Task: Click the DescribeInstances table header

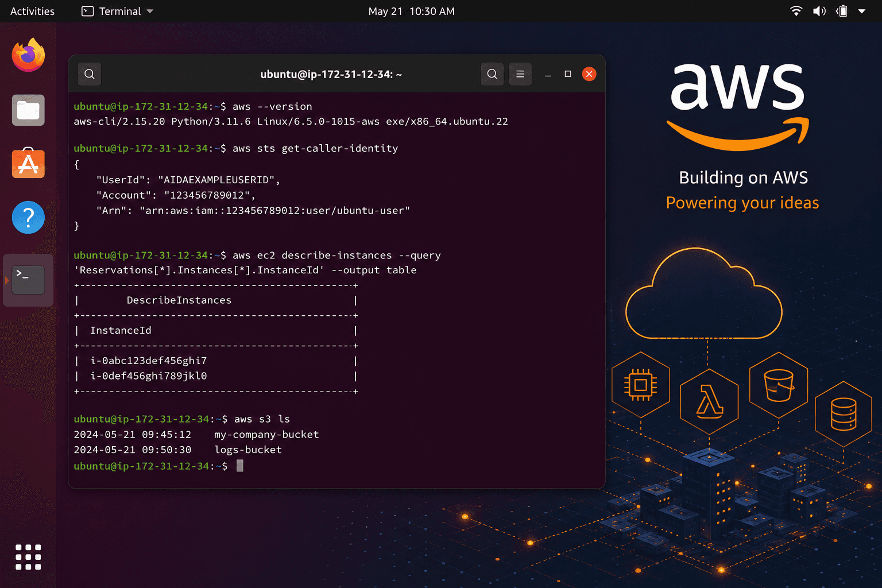Action: click(179, 300)
